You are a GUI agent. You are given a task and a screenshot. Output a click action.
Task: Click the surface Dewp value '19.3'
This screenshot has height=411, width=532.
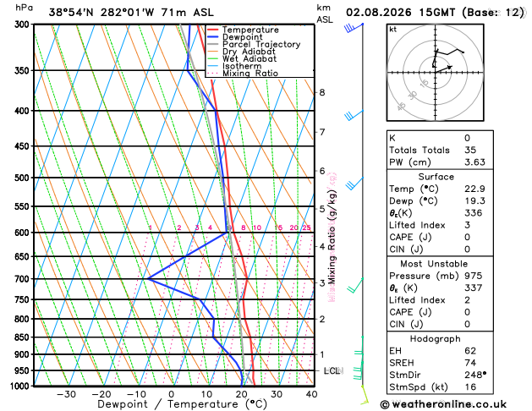[x=474, y=200]
